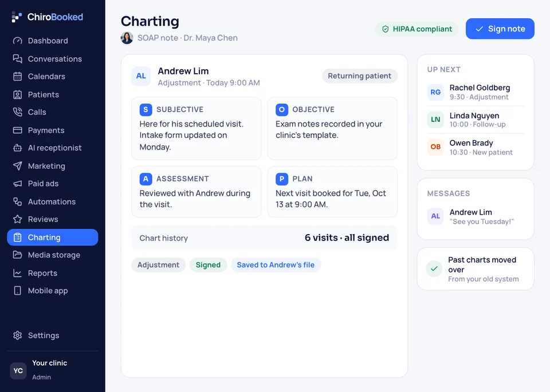Viewport: 550px width, 392px height.
Task: Select Rachel Goldberg in Up Next
Action: click(x=476, y=92)
